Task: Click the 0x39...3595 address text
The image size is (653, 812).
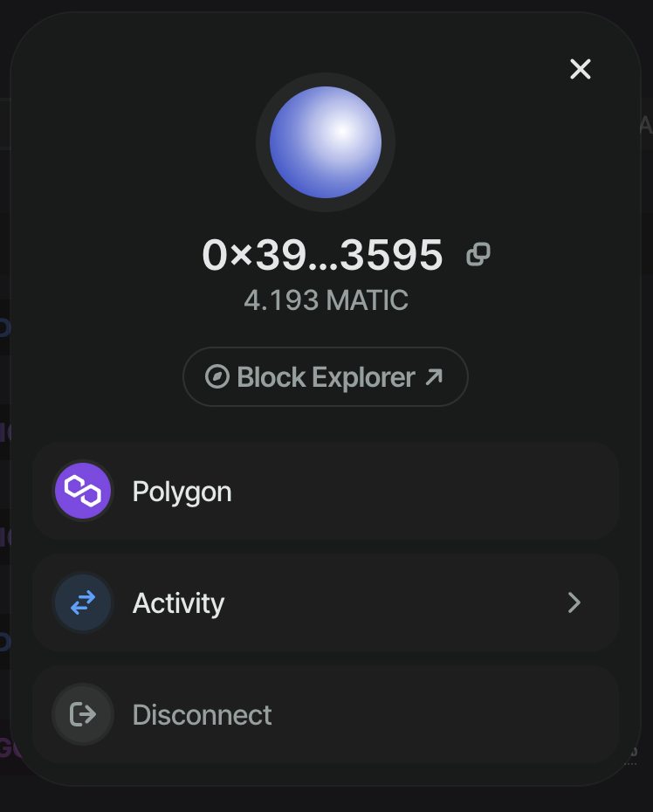Action: (x=322, y=255)
